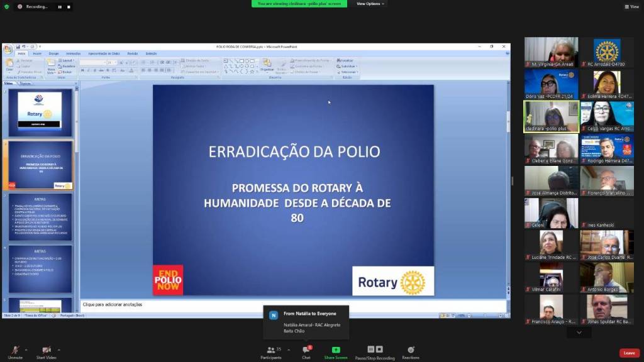Click the Pause/Stop Recording control in toolbar
The image size is (644, 362).
[375, 350]
